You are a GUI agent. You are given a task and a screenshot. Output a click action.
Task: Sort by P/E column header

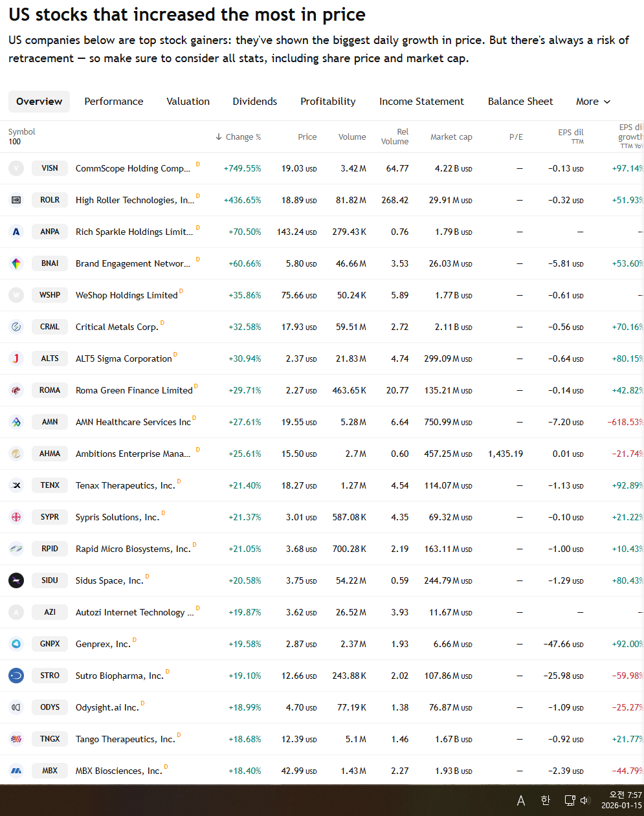pos(516,137)
